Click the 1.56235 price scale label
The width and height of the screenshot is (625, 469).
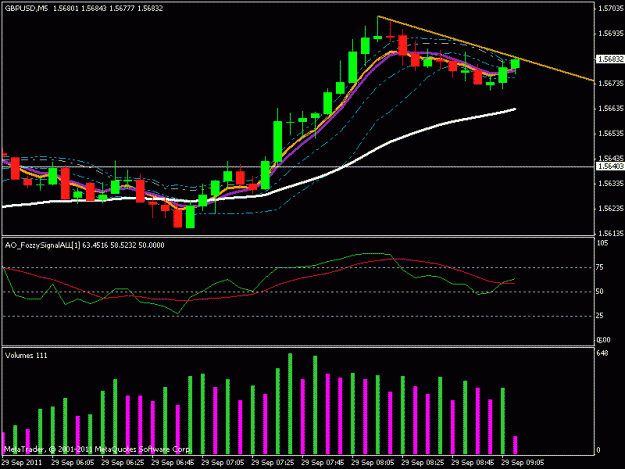pos(611,209)
